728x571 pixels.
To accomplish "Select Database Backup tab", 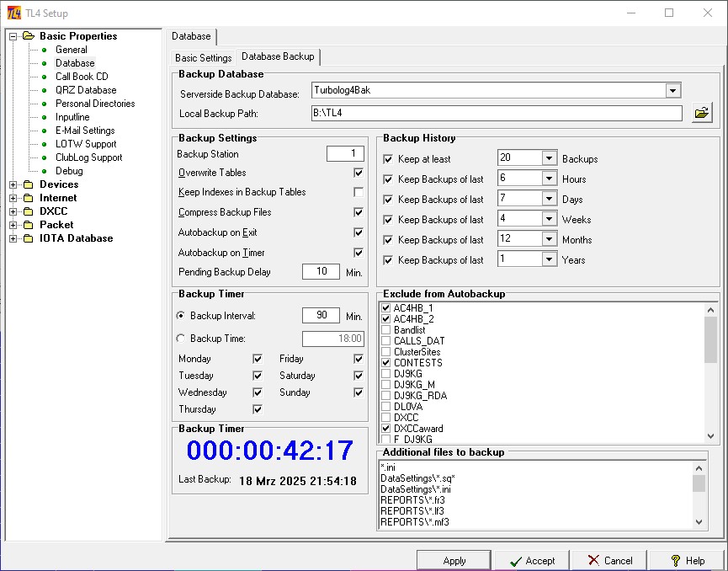I will click(278, 56).
